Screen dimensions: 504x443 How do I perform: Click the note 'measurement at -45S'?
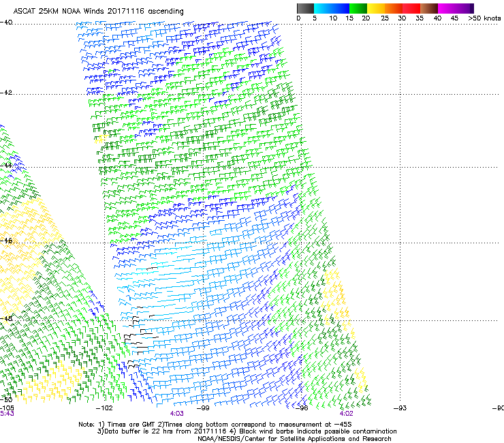pyautogui.click(x=315, y=425)
